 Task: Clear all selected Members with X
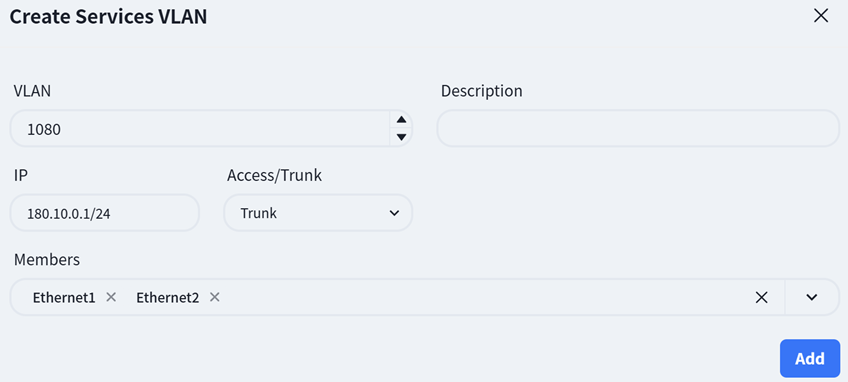[x=761, y=297]
